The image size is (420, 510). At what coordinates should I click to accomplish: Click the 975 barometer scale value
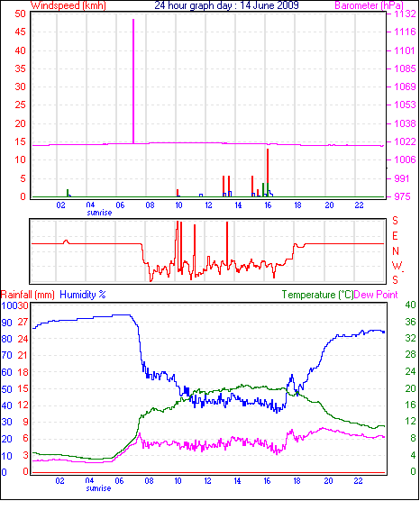403,196
